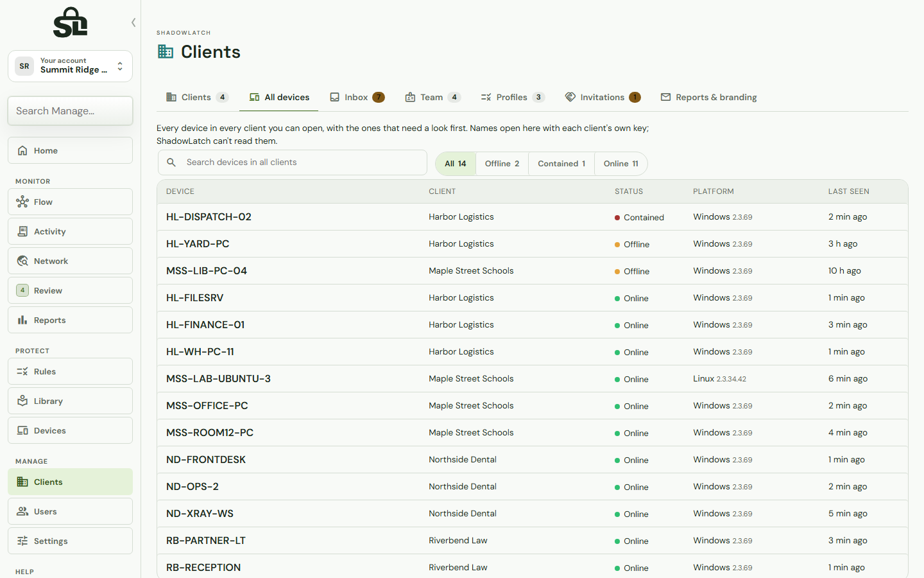The image size is (924, 578).
Task: Switch to the Clients tab
Action: coord(197,97)
